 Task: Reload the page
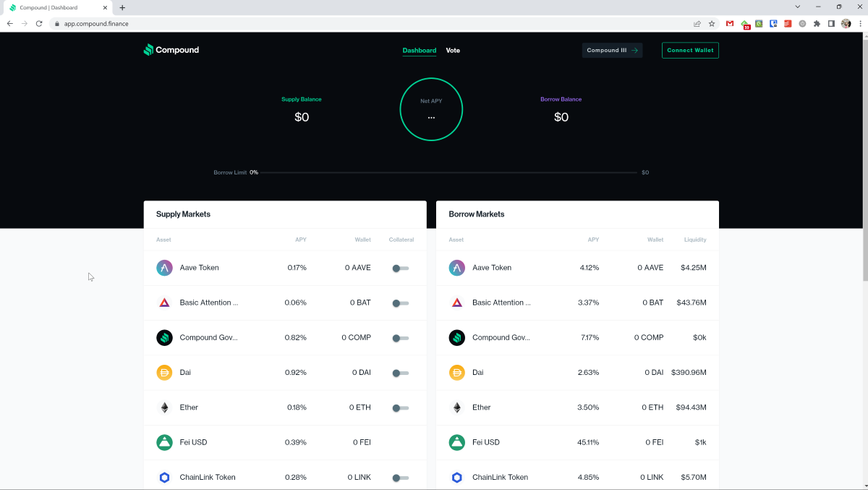(x=39, y=23)
